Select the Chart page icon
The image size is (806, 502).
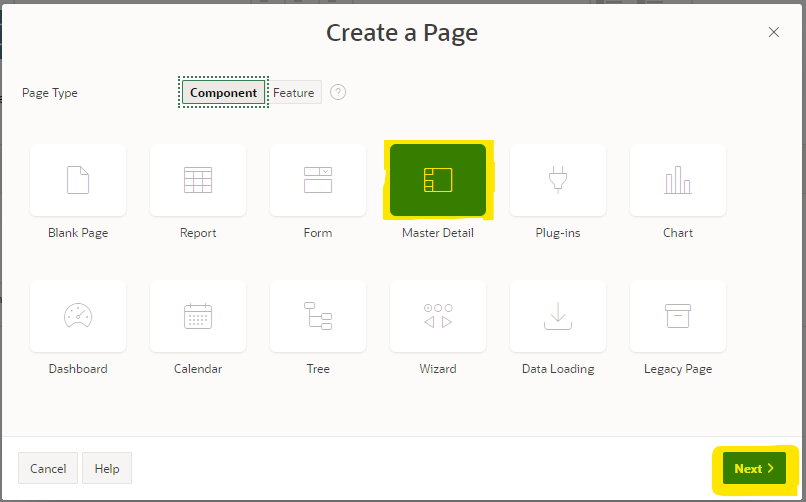click(x=678, y=180)
